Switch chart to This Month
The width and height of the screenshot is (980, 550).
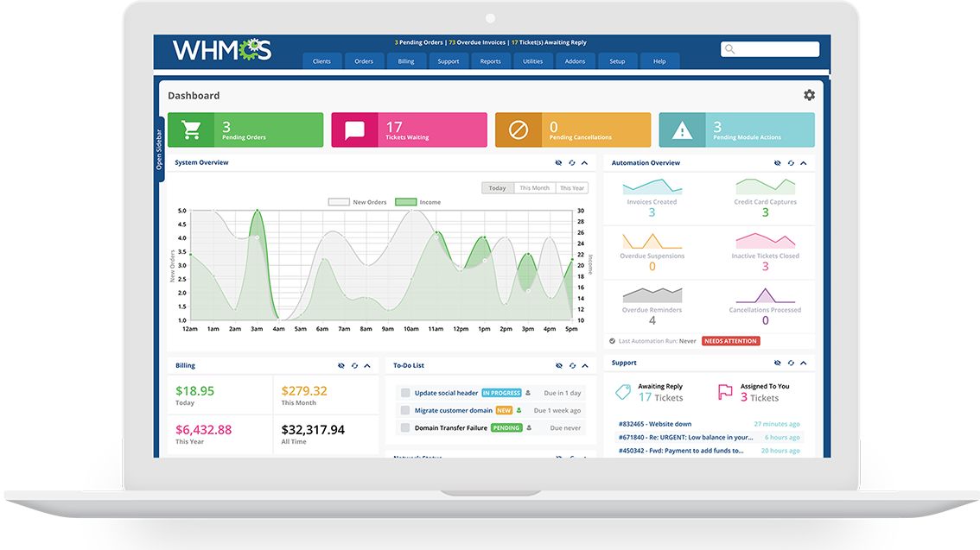pos(534,188)
